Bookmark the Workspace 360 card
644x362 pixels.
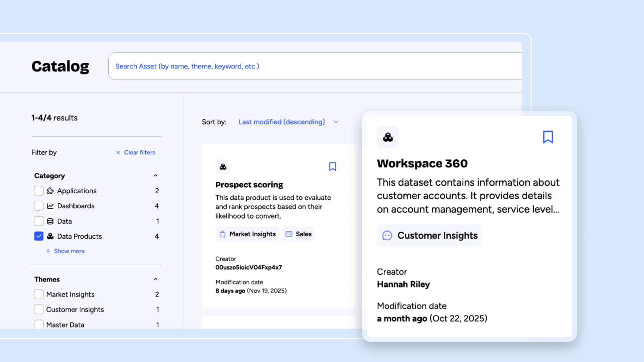tap(548, 137)
